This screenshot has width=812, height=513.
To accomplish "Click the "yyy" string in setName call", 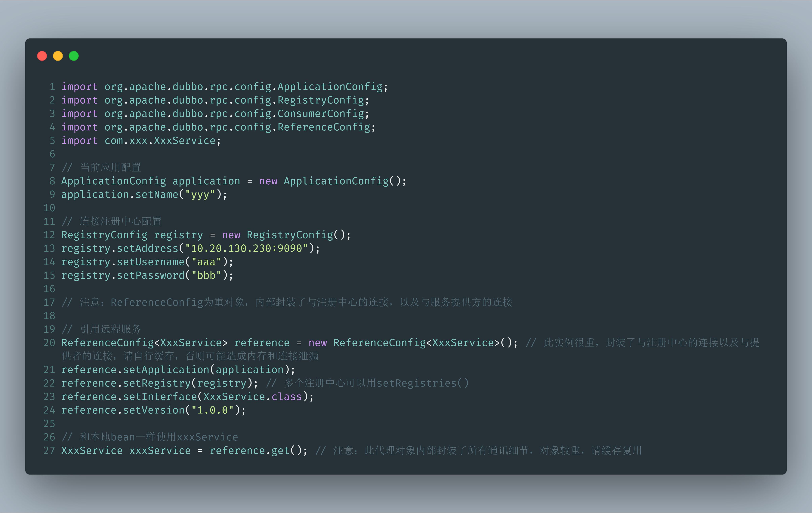I will tap(200, 195).
